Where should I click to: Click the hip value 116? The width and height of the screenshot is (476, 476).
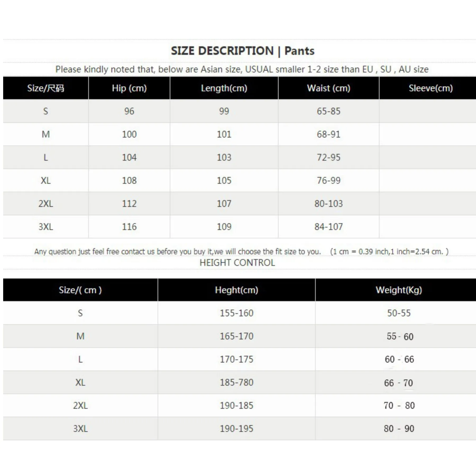129,227
